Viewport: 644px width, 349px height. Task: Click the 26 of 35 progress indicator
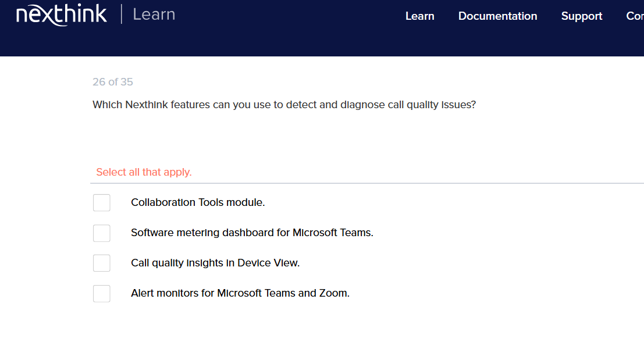pyautogui.click(x=112, y=81)
